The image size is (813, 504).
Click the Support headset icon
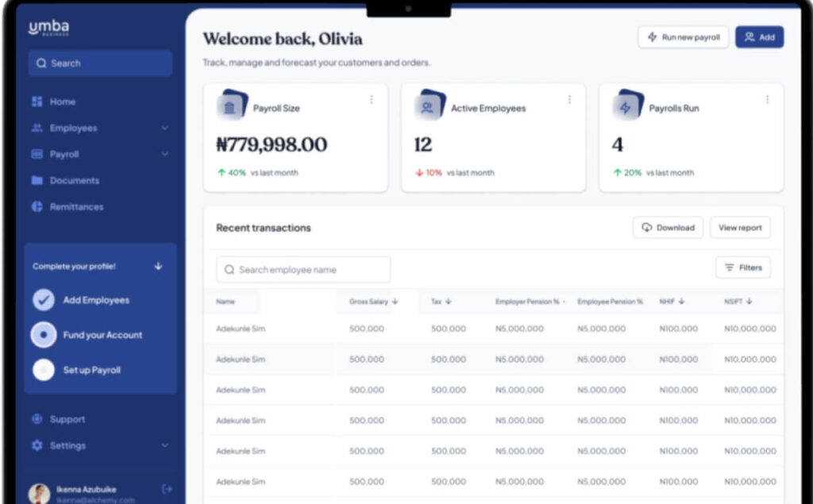coord(36,419)
